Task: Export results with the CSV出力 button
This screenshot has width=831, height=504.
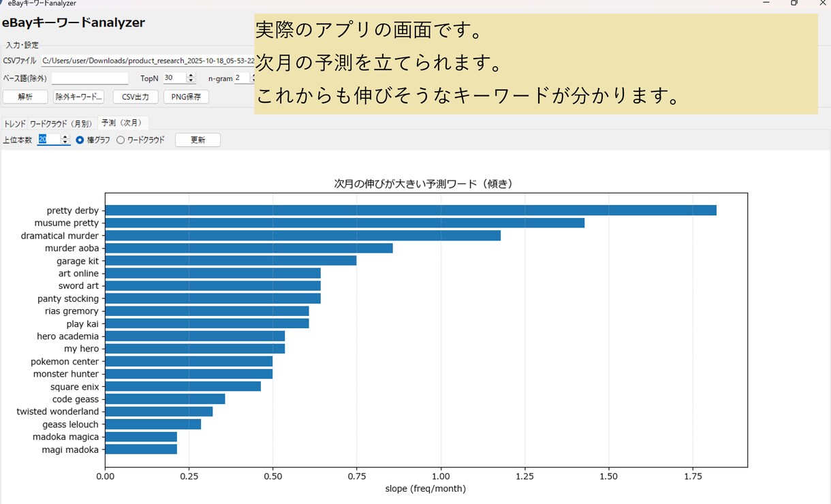Action: pos(136,97)
